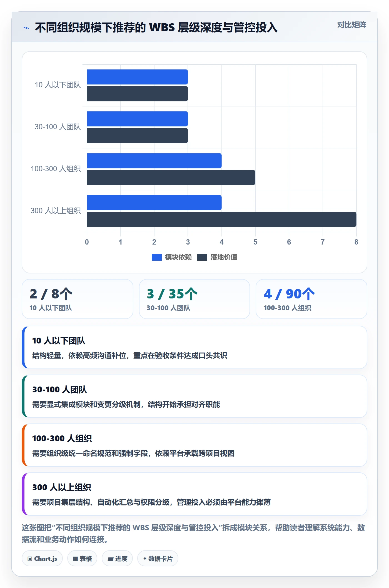Click the 落地价值 legend label
Image resolution: width=389 pixels, height=588 pixels.
pos(224,257)
